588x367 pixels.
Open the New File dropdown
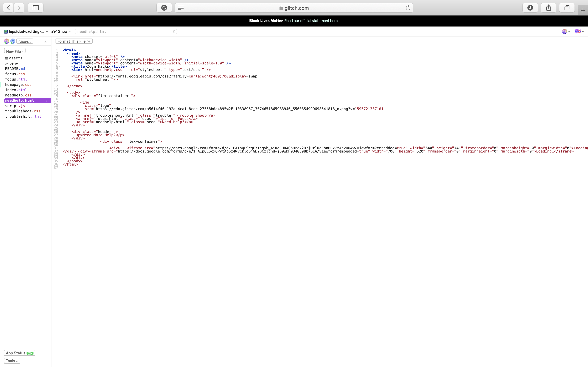click(x=14, y=51)
